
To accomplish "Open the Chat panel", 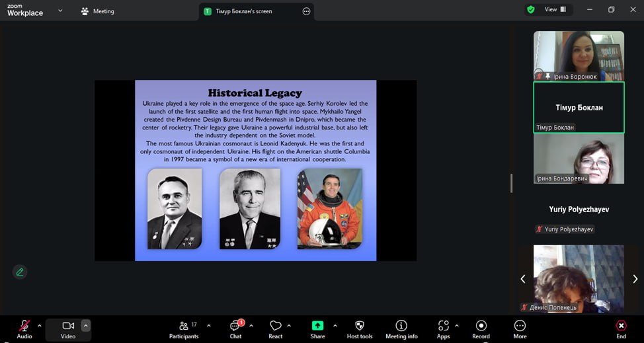I will pos(235,328).
